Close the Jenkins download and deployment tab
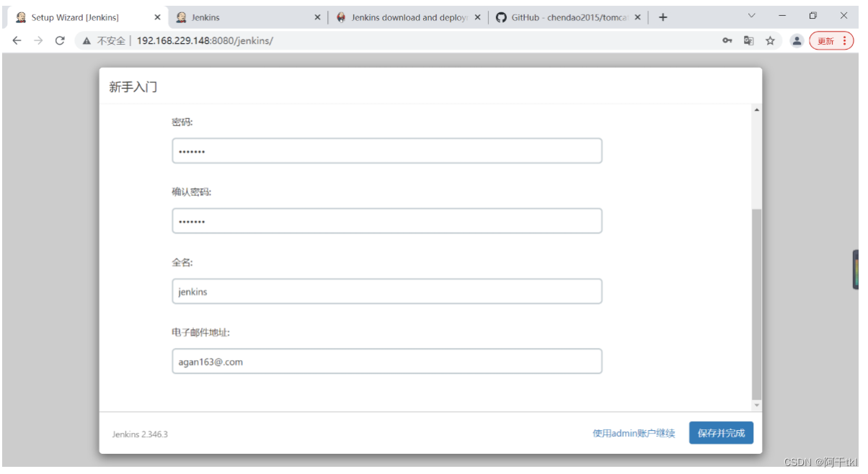 477,17
